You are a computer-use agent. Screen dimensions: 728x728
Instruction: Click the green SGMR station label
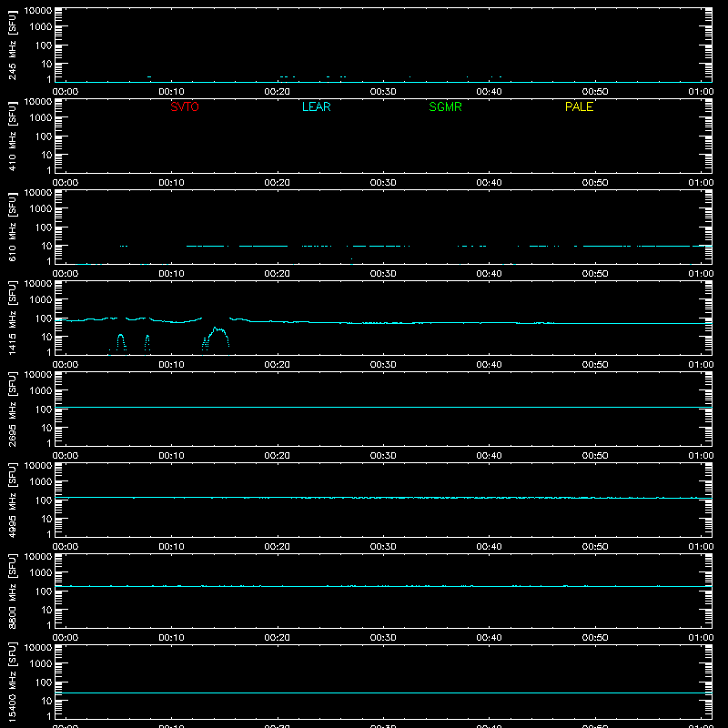(445, 106)
